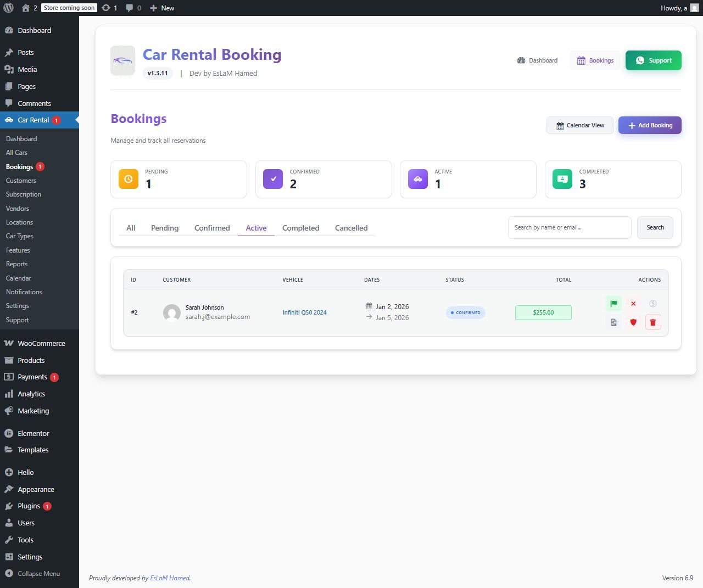Cancel booking #2 with the red X
Image resolution: width=703 pixels, height=588 pixels.
633,304
